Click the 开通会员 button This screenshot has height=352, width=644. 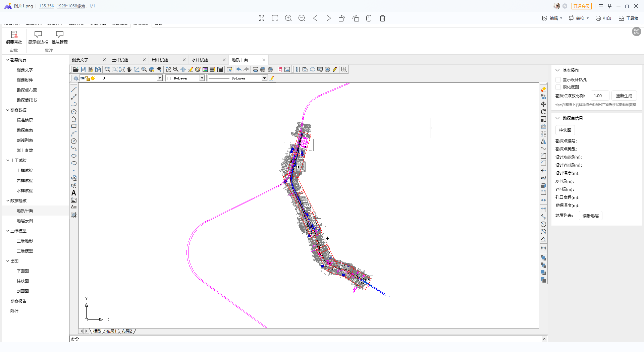[x=581, y=6]
